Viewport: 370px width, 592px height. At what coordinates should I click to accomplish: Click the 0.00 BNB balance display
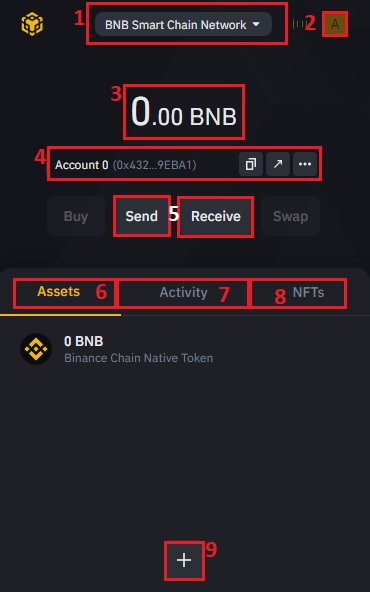(184, 113)
